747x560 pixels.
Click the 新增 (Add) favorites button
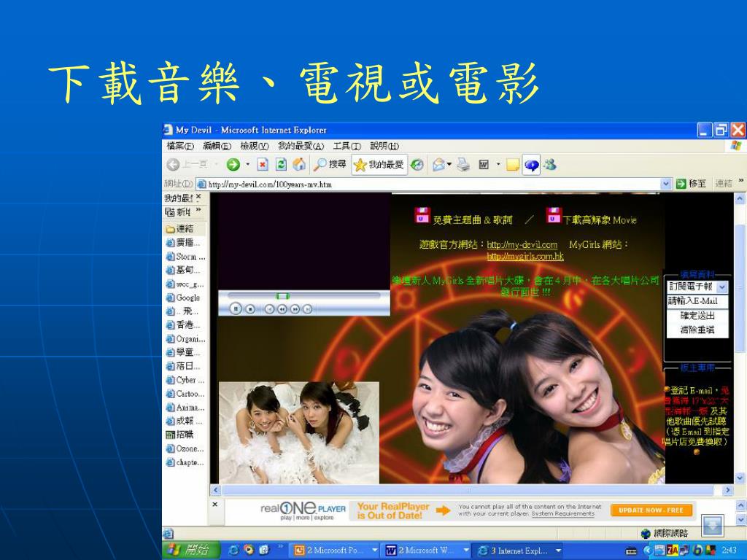click(x=178, y=211)
